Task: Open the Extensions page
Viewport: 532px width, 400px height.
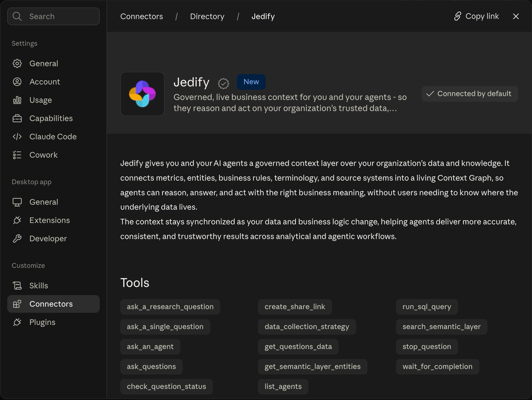Action: coord(53,220)
